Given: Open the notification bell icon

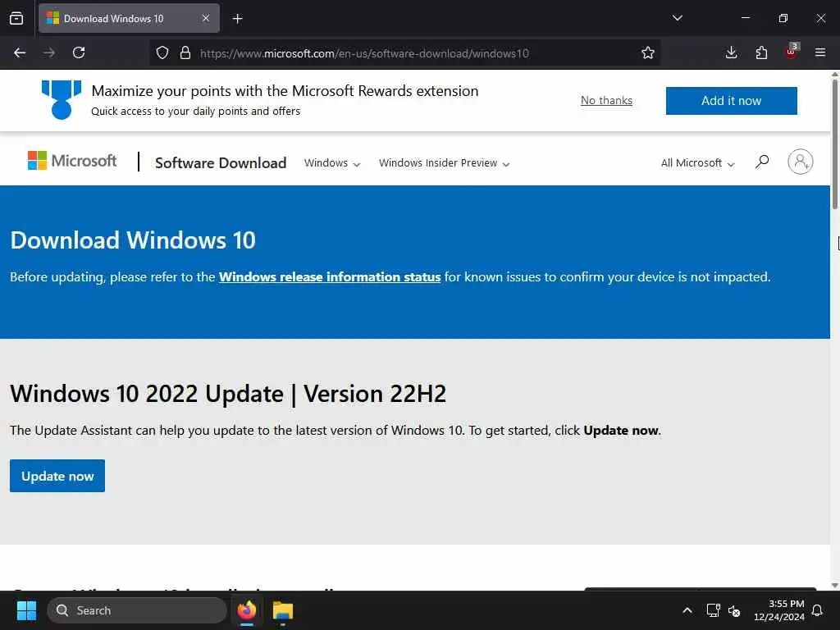Looking at the screenshot, I should point(818,610).
